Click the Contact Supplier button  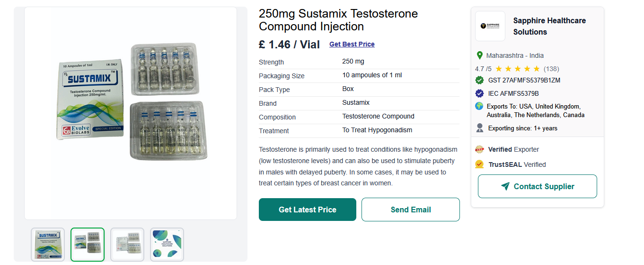pos(538,186)
